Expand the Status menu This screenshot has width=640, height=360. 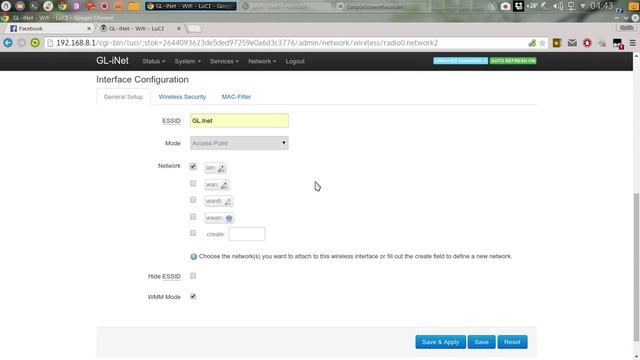click(x=153, y=61)
